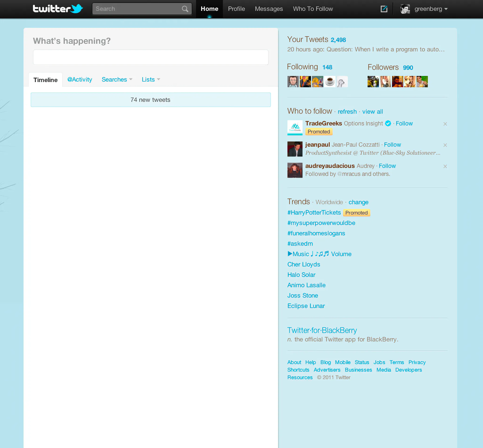Dismiss the jeanpaul suggestion
The image size is (483, 448).
[x=445, y=145]
